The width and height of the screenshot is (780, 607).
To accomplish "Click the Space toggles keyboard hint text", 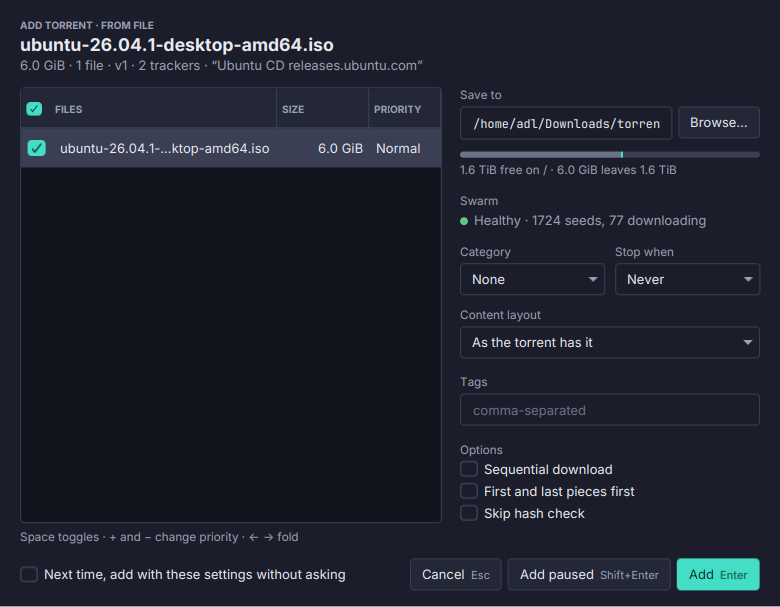I will pyautogui.click(x=159, y=537).
